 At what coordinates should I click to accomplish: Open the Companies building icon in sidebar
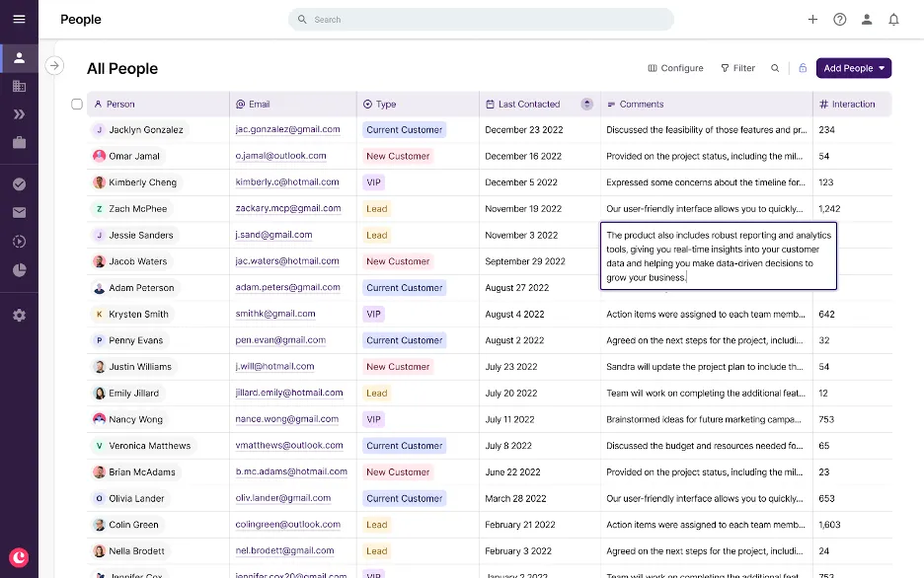coord(19,86)
